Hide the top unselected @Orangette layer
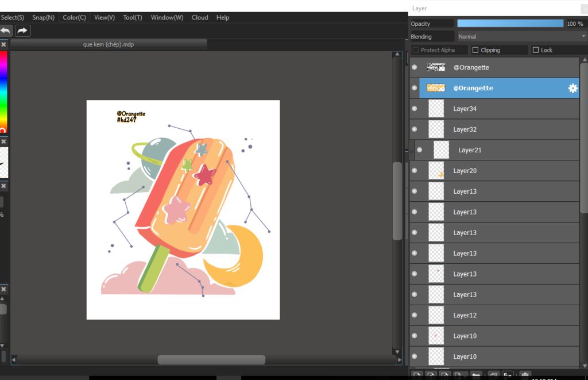The width and height of the screenshot is (588, 380). 415,67
